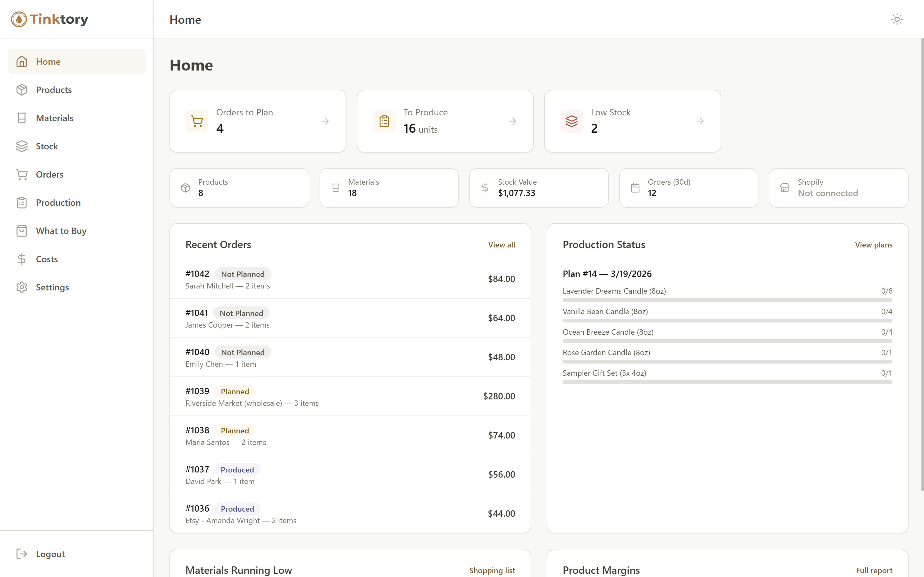This screenshot has width=924, height=577.
Task: Expand the Low Stock card arrow
Action: point(700,121)
